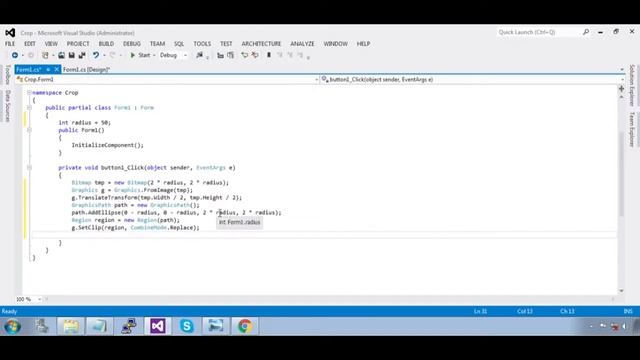The width and height of the screenshot is (640, 360).
Task: Open the ARCHITECTURE menu
Action: (261, 44)
